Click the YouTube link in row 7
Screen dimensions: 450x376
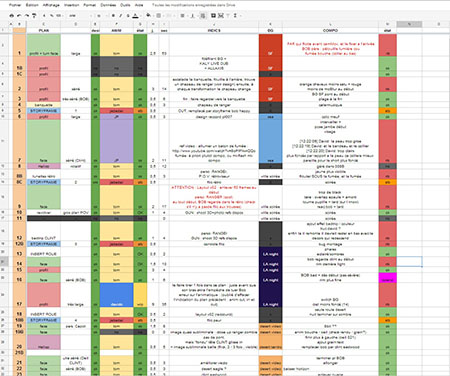214,151
